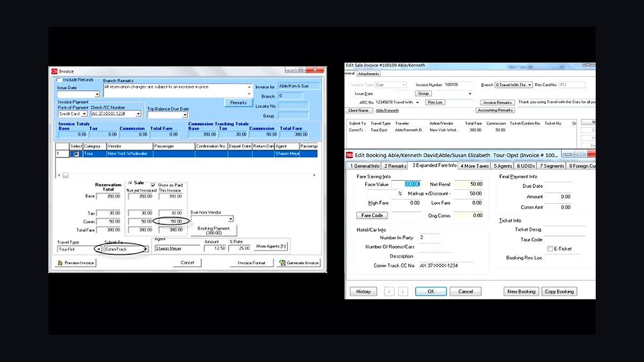Toggle Select checkbox for Tour row
Image resolution: width=644 pixels, height=362 pixels.
coord(76,154)
